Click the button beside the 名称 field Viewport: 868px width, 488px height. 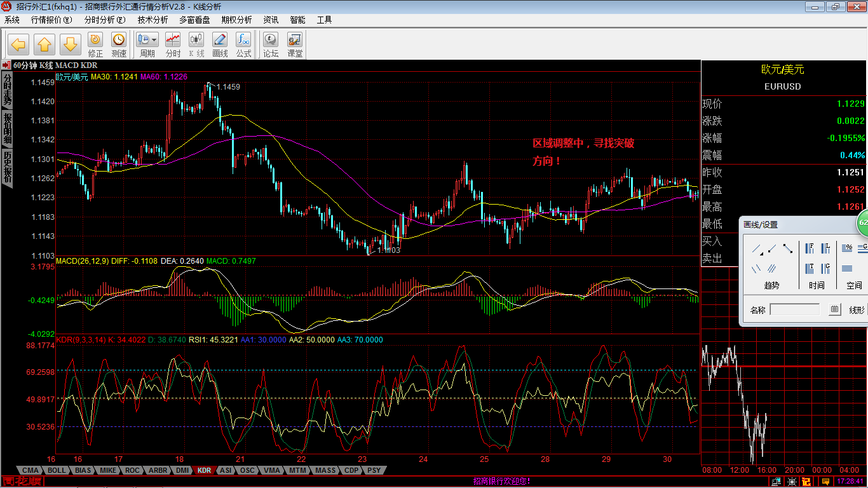coord(835,310)
